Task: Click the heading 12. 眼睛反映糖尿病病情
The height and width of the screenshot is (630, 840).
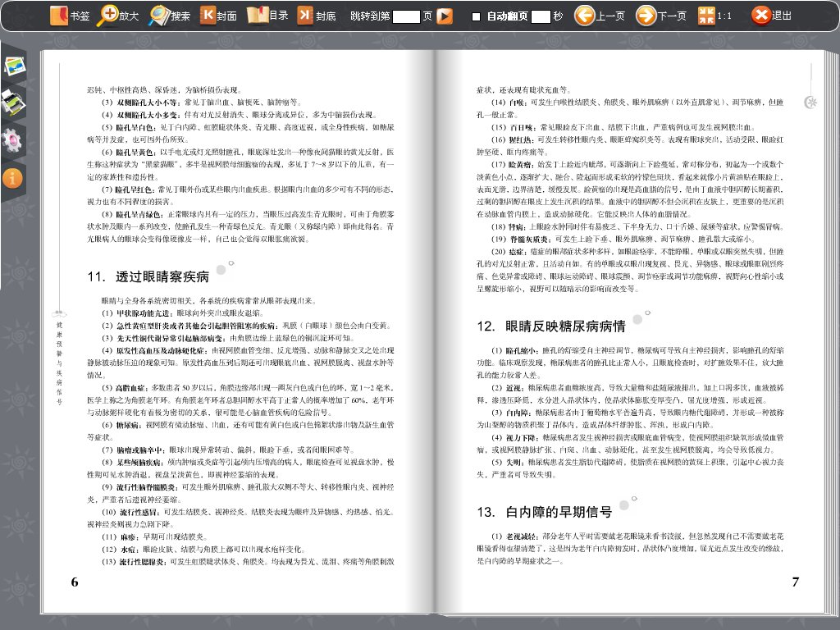Action: click(x=551, y=326)
